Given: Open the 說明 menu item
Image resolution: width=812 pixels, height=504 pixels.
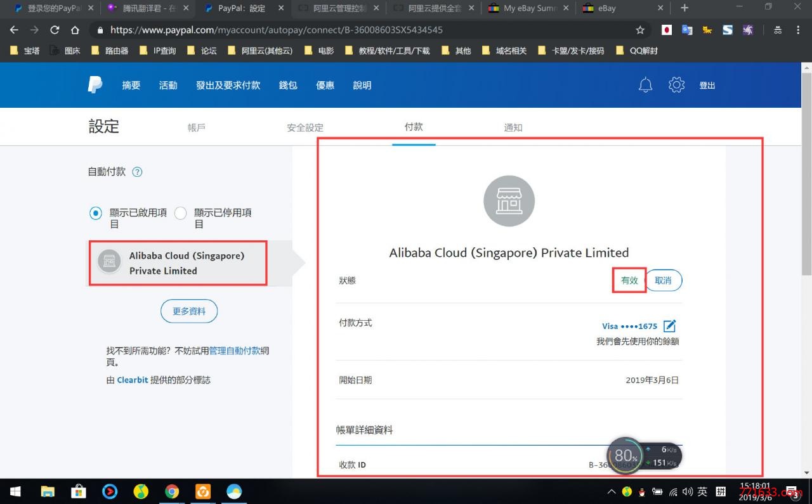Looking at the screenshot, I should (x=362, y=85).
